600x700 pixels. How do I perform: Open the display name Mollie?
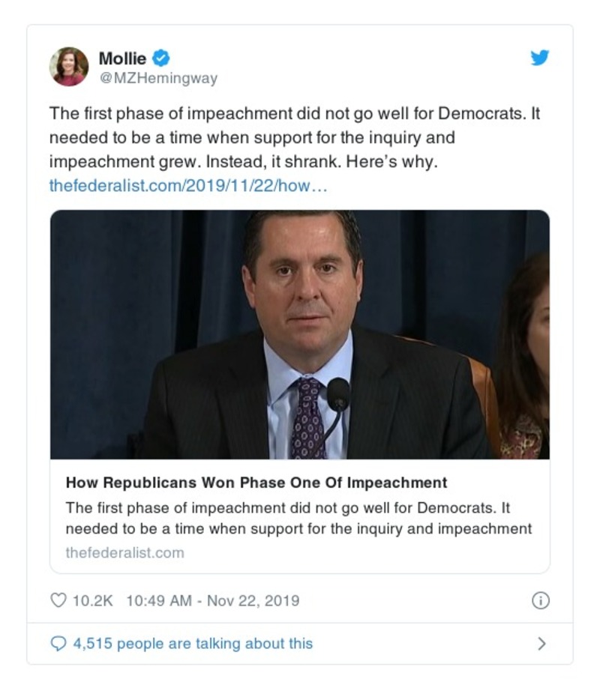[x=122, y=58]
